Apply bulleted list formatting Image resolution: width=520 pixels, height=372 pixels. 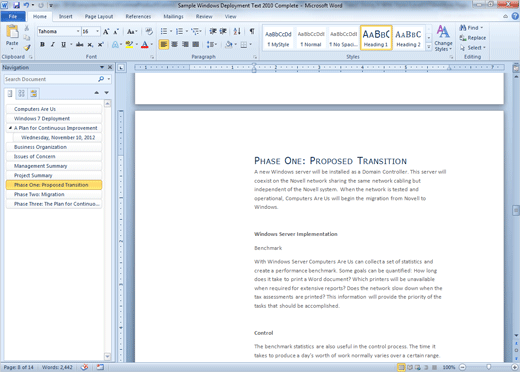coord(164,31)
